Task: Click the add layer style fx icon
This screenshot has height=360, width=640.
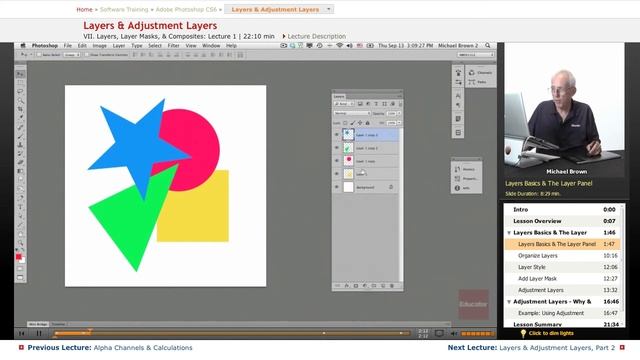Action: click(x=347, y=286)
